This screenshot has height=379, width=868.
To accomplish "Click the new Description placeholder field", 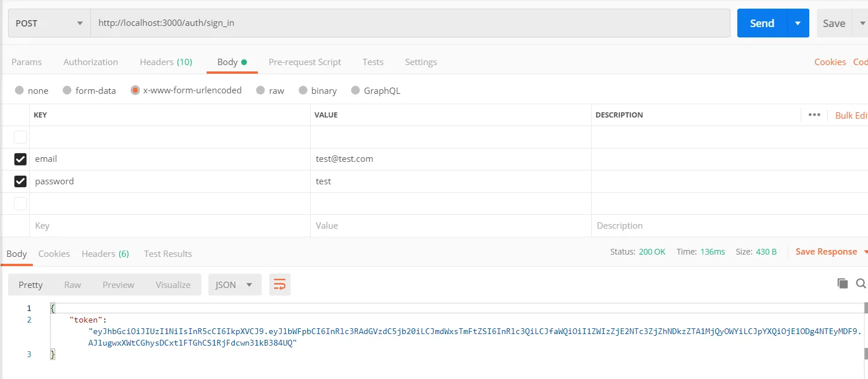I will [x=730, y=226].
